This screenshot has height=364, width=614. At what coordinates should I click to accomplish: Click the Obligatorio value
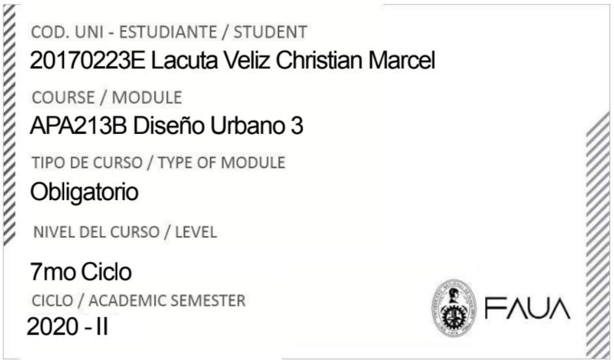tap(84, 193)
